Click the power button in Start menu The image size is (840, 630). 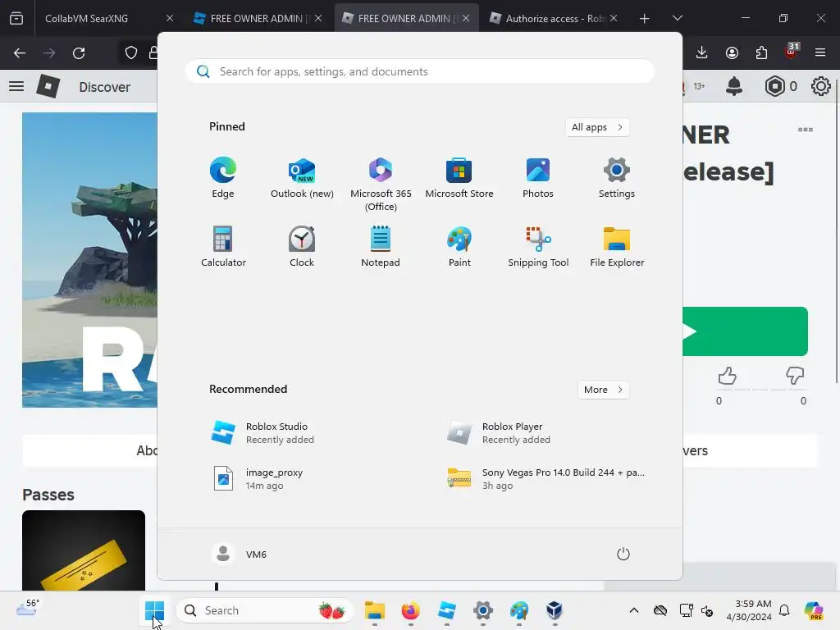pyautogui.click(x=623, y=554)
